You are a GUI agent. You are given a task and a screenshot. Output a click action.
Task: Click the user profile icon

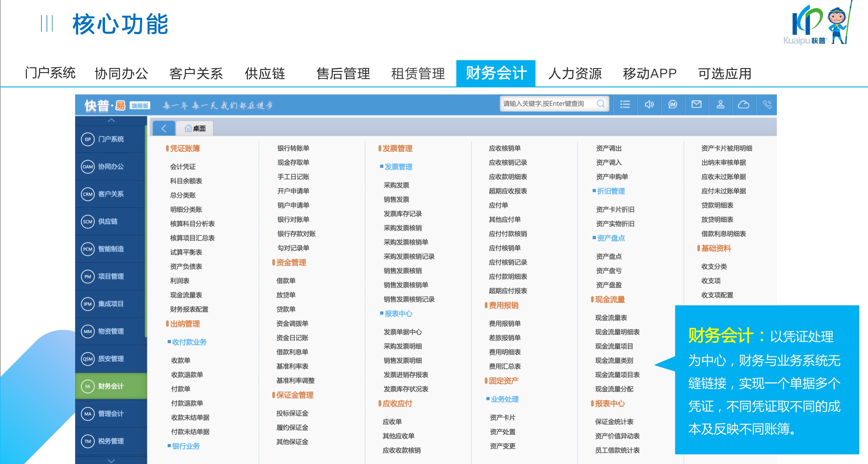point(720,104)
